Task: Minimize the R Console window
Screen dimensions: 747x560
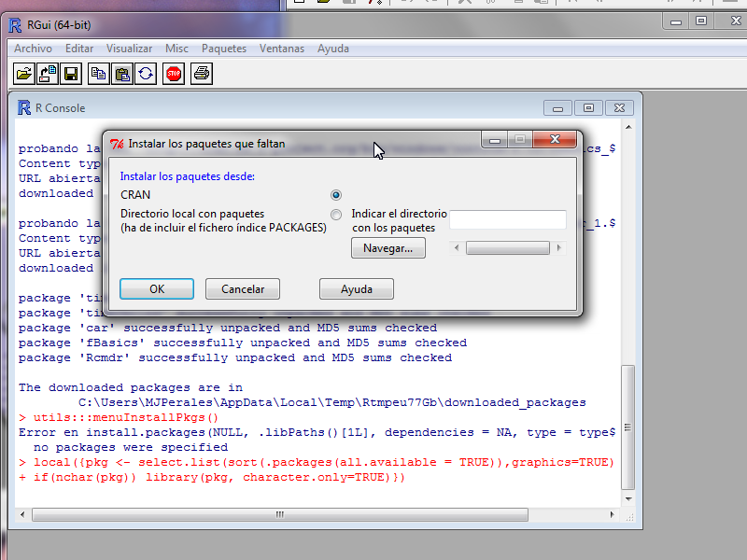Action: [557, 108]
